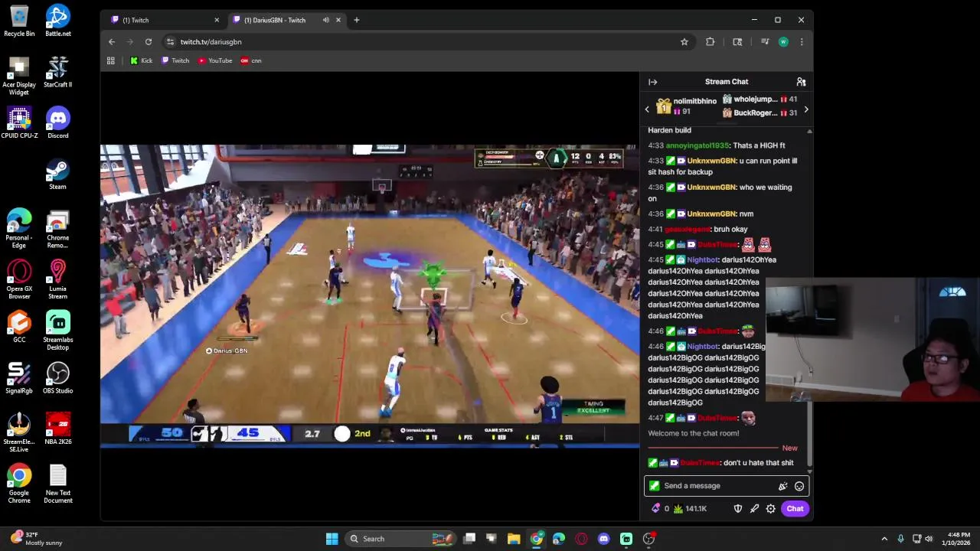Open the Kick bookmark
980x551 pixels.
click(x=141, y=60)
